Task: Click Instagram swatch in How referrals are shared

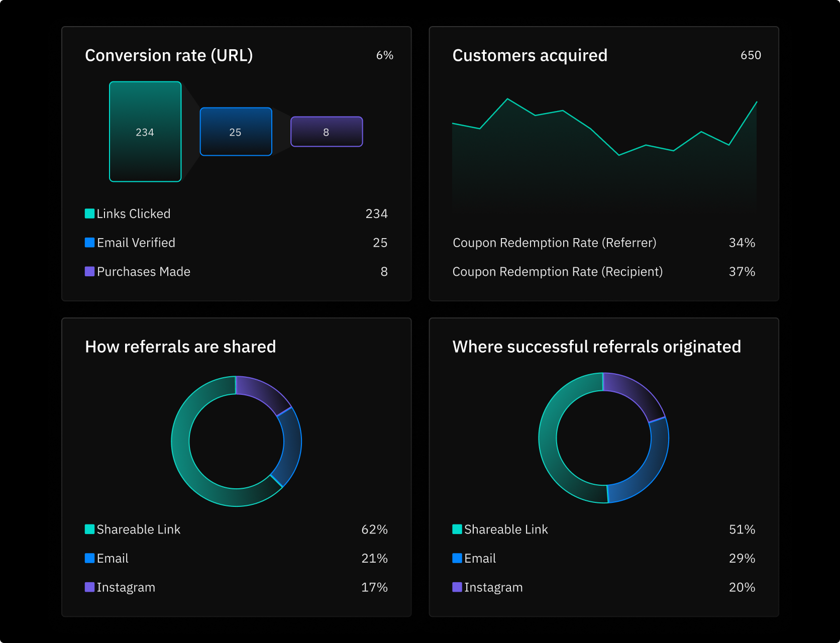Action: point(89,587)
